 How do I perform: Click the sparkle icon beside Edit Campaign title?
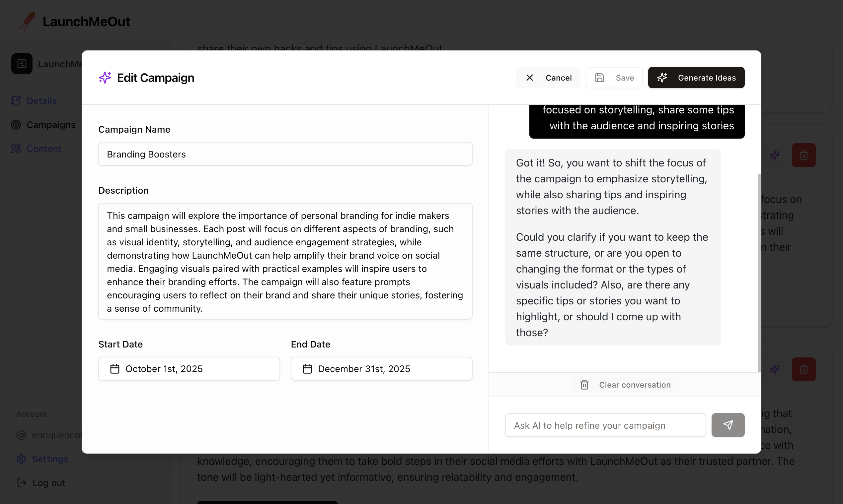(x=104, y=78)
